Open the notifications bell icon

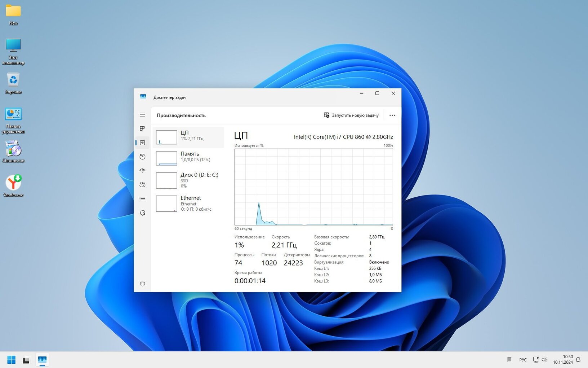(x=578, y=360)
